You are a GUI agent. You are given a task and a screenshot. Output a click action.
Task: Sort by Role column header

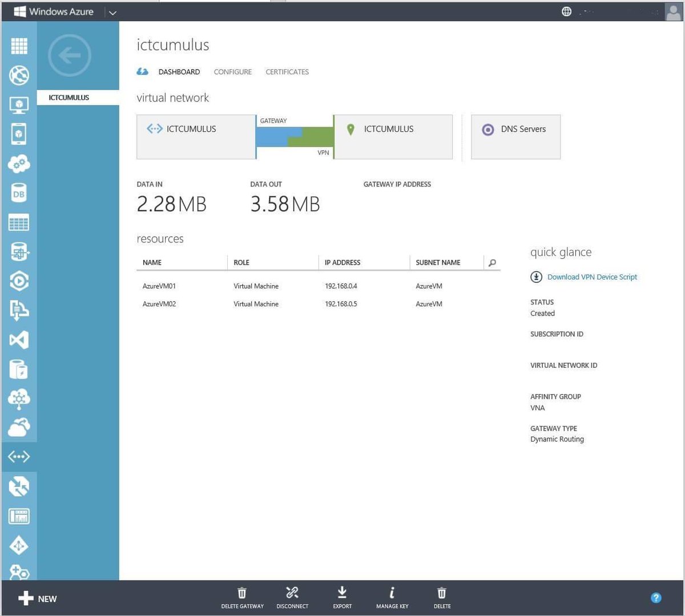(x=272, y=262)
